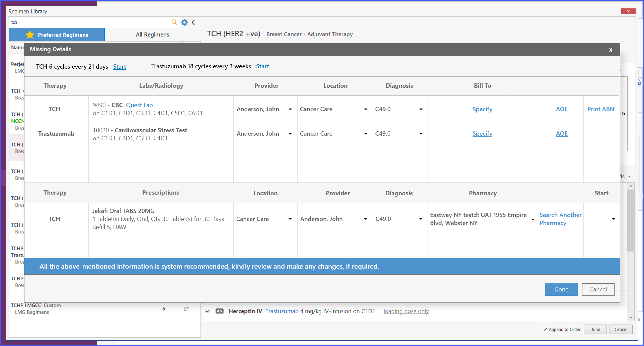Click Done button at bottom of Regimen Library
This screenshot has height=346, width=644.
click(x=595, y=329)
